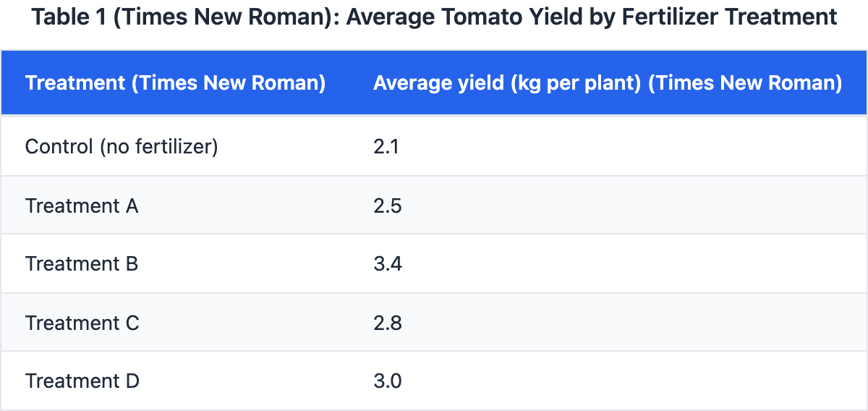
Task: Select the 2.5 yield value
Action: coord(387,205)
